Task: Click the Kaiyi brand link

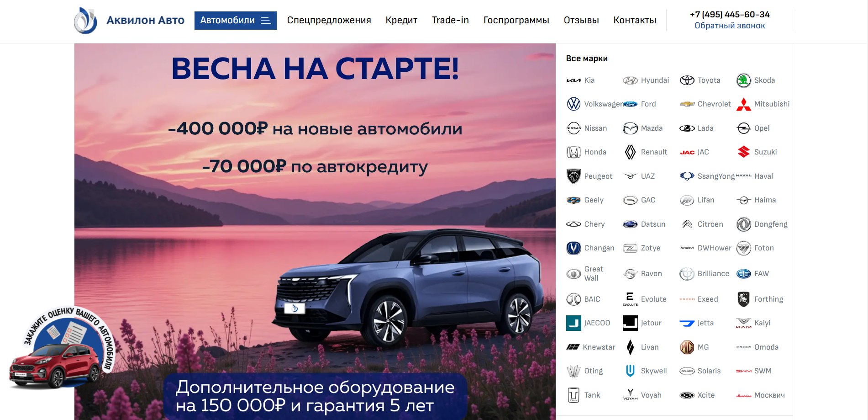Action: coord(753,323)
